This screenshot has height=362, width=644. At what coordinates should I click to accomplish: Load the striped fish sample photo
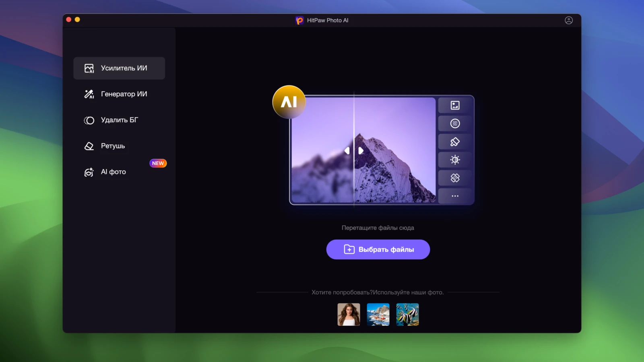click(407, 315)
